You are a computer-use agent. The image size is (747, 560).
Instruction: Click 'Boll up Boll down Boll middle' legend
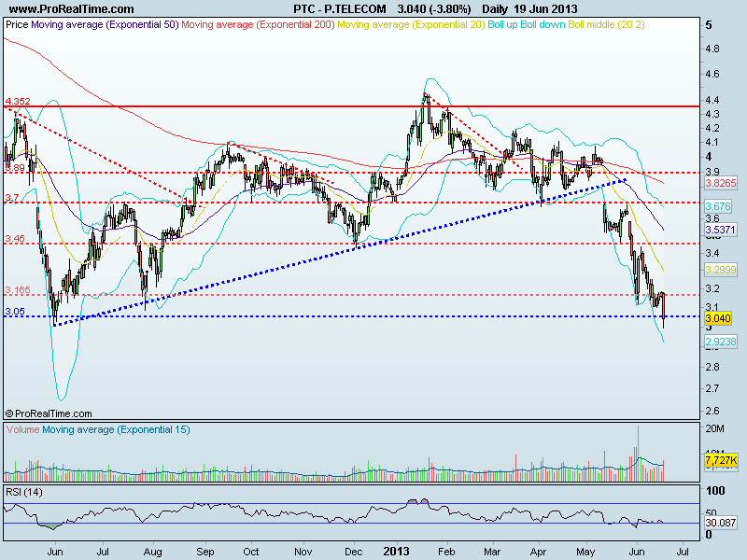tap(566, 24)
